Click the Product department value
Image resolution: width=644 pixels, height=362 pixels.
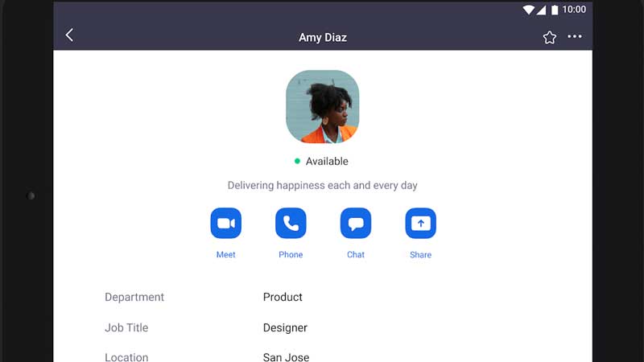283,297
